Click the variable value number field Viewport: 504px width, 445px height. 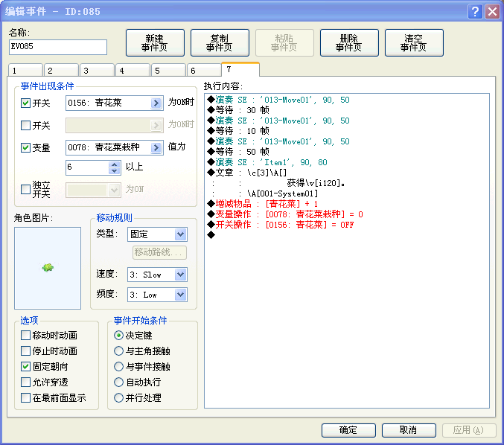tap(87, 167)
